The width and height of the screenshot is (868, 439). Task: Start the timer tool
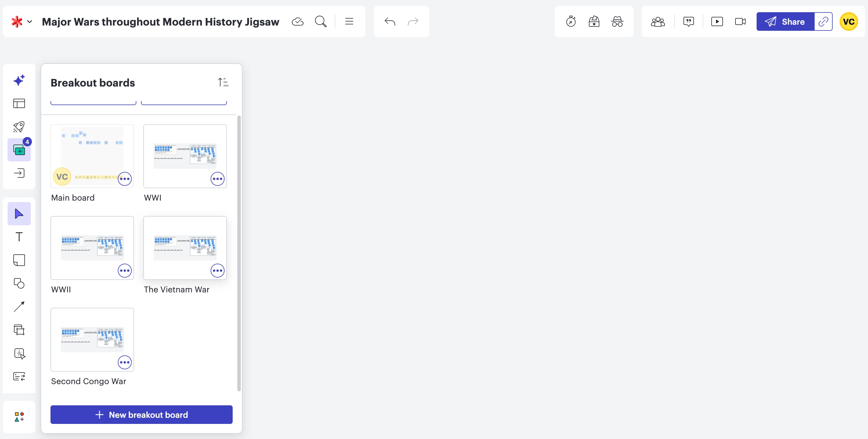(x=571, y=21)
